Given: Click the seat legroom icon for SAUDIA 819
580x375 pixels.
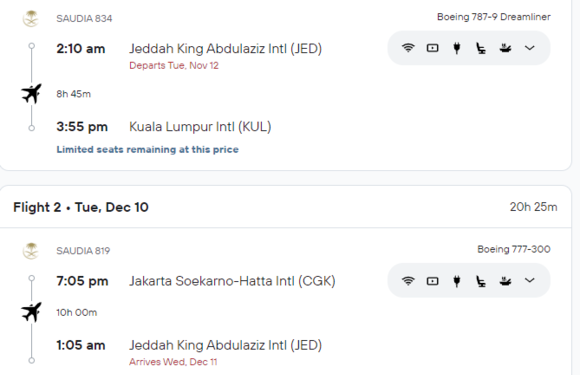Looking at the screenshot, I should [x=481, y=281].
